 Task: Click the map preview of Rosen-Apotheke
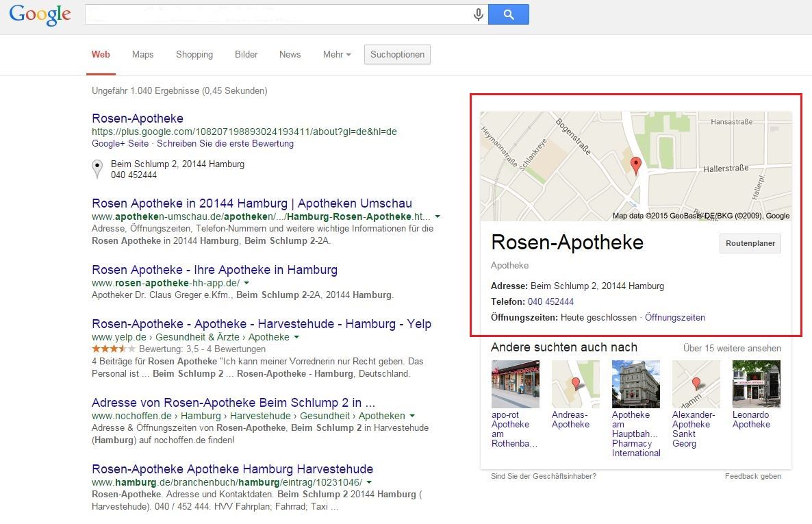tap(636, 166)
